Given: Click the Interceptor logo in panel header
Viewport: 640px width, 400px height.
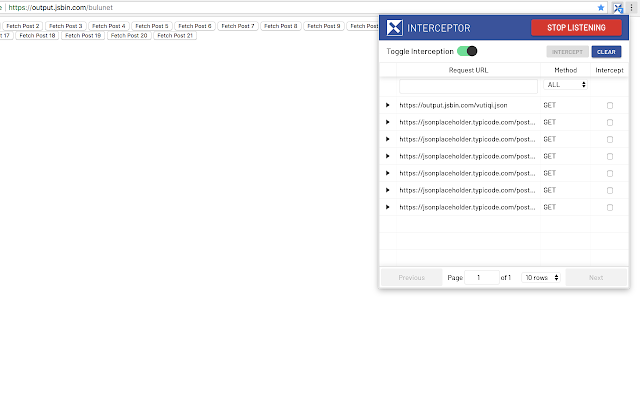Looking at the screenshot, I should 395,28.
